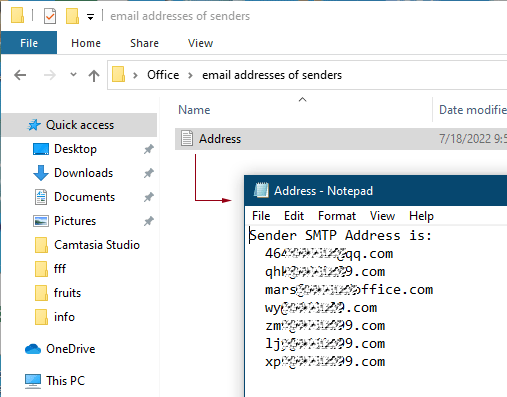The width and height of the screenshot is (507, 397).
Task: Click the address starting with xp
Action: [325, 362]
